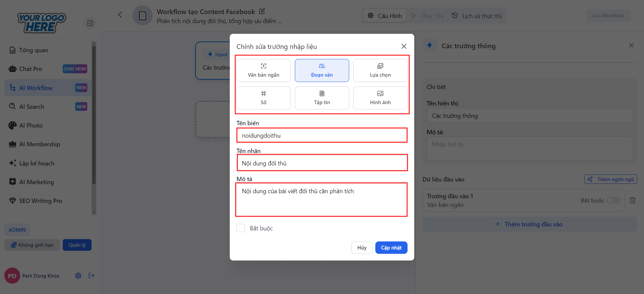
Task: Collapse the sidebar panel icon
Action: pyautogui.click(x=90, y=23)
